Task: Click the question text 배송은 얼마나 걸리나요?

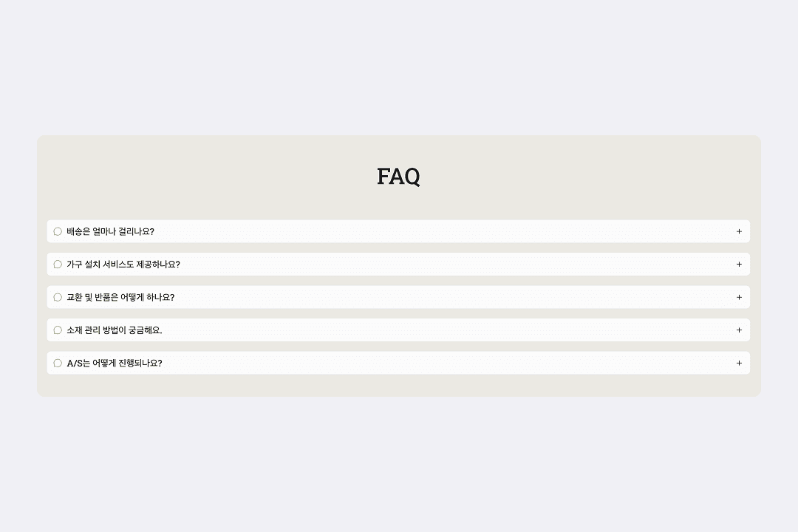Action: tap(110, 231)
